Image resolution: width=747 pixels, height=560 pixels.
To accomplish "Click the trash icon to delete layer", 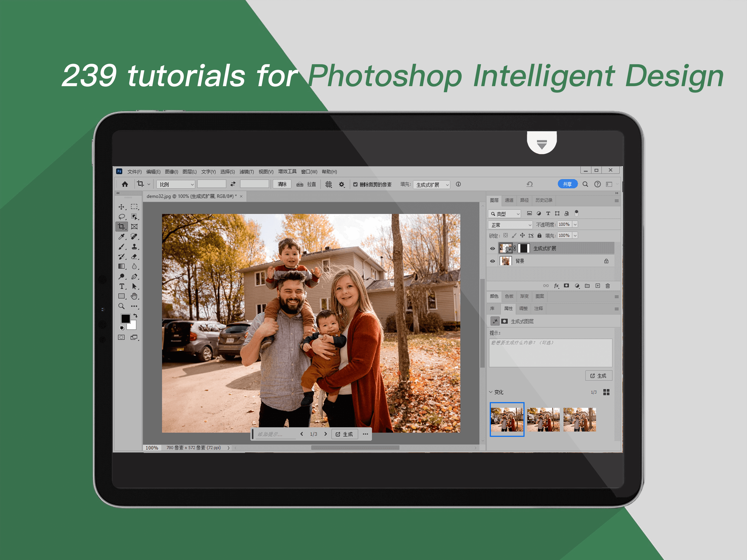I will (608, 286).
